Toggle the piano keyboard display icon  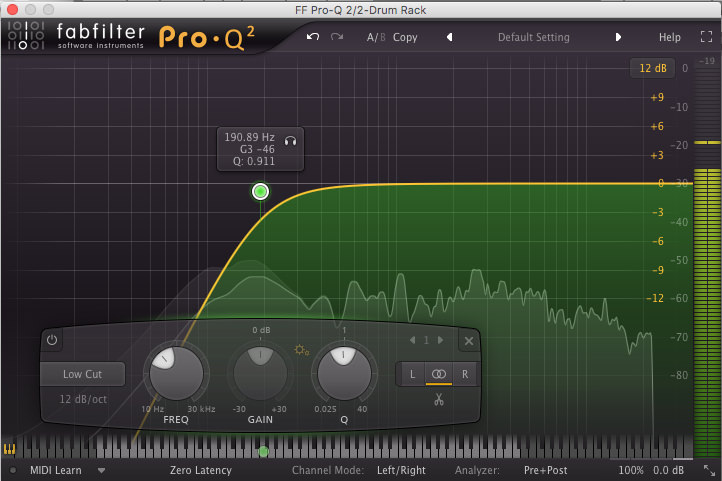(10, 449)
